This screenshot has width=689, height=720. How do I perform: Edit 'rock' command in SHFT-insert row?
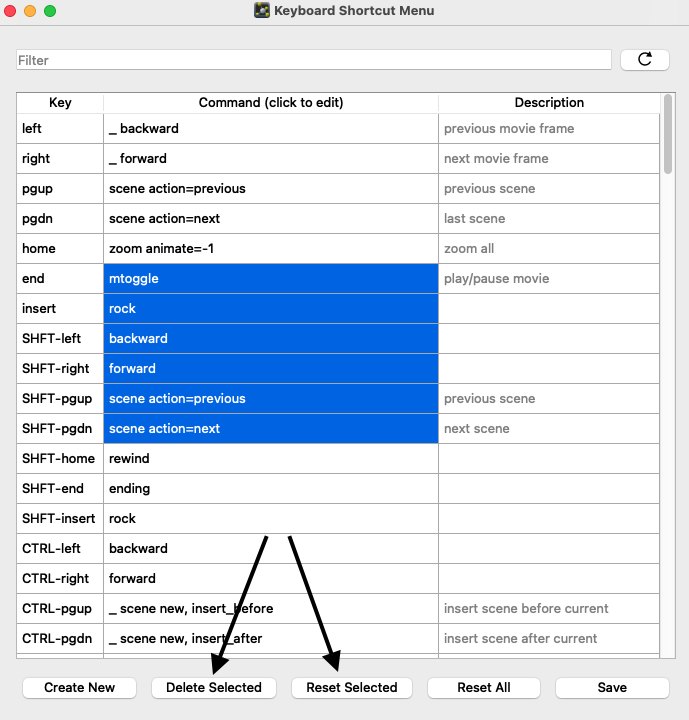[x=271, y=518]
